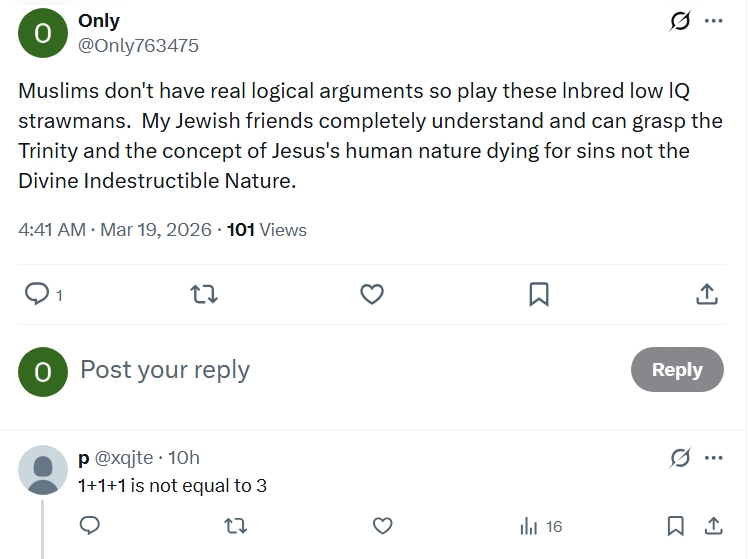
Task: Repost the main post by Only
Action: [x=204, y=294]
